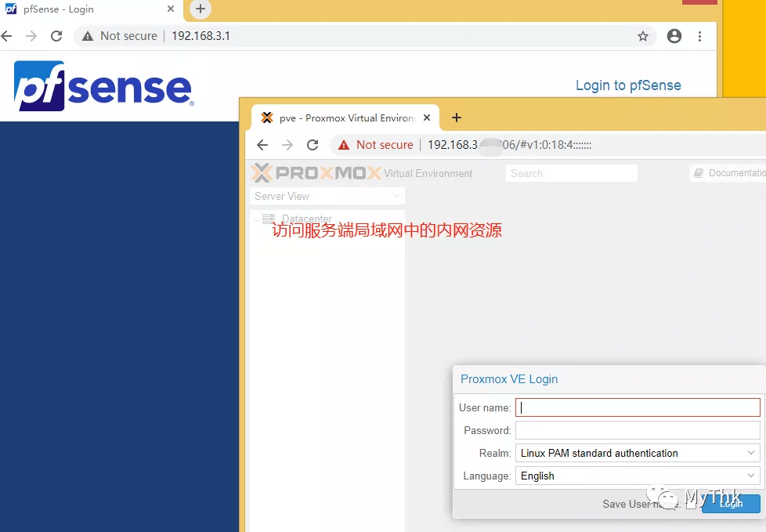
Task: Focus the Proxmox Search box
Action: click(x=572, y=173)
